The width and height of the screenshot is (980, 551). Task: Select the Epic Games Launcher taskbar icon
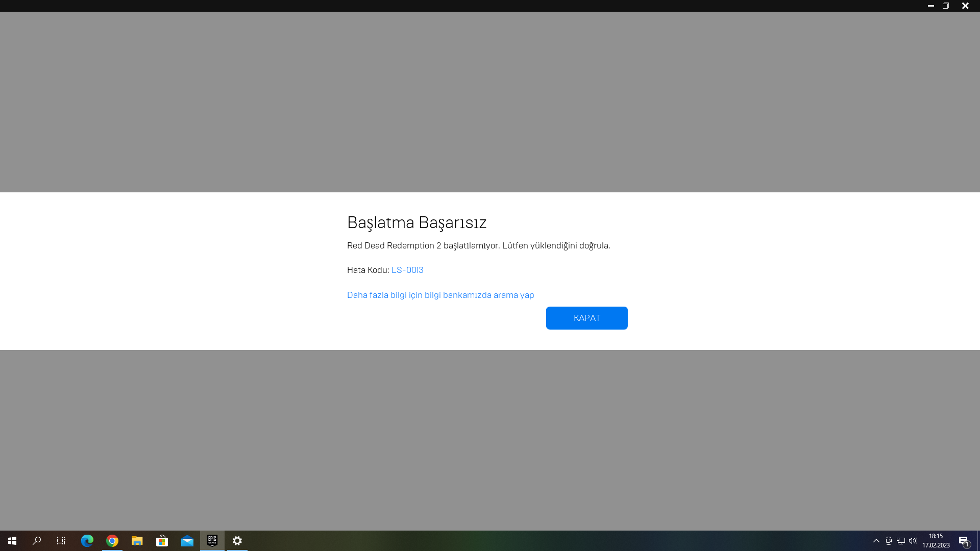(212, 541)
